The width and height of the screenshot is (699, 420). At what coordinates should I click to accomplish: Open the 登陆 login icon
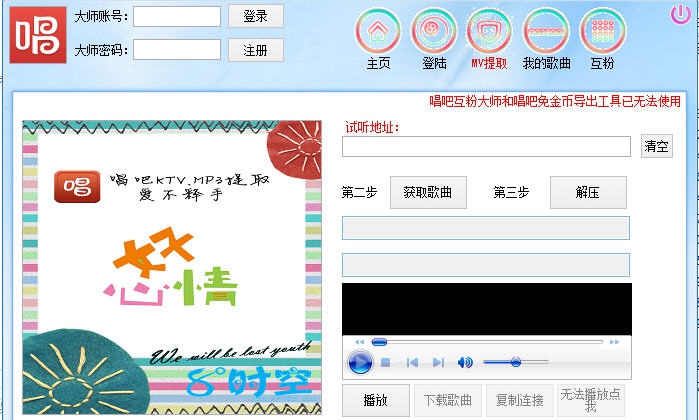(x=434, y=31)
